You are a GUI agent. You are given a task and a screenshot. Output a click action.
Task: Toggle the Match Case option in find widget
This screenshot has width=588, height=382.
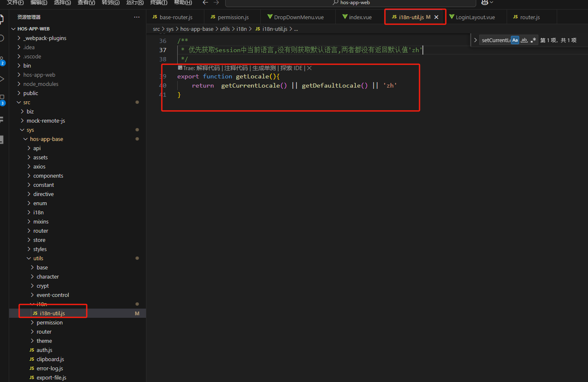515,40
